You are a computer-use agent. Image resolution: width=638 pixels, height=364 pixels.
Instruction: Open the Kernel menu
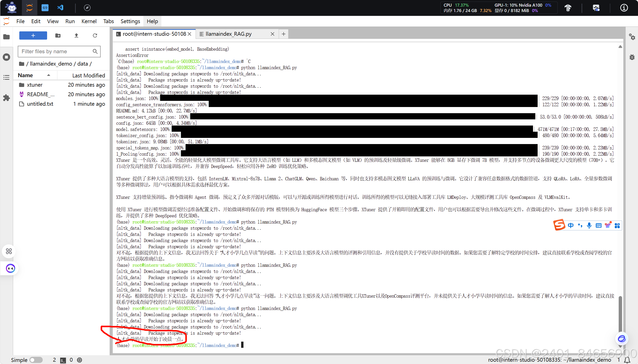pyautogui.click(x=89, y=21)
